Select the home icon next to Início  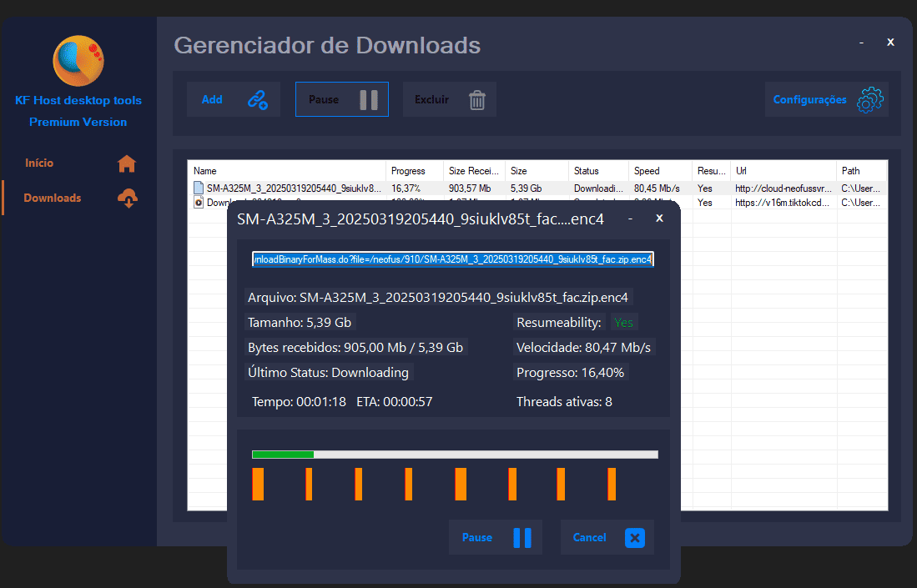tap(126, 163)
